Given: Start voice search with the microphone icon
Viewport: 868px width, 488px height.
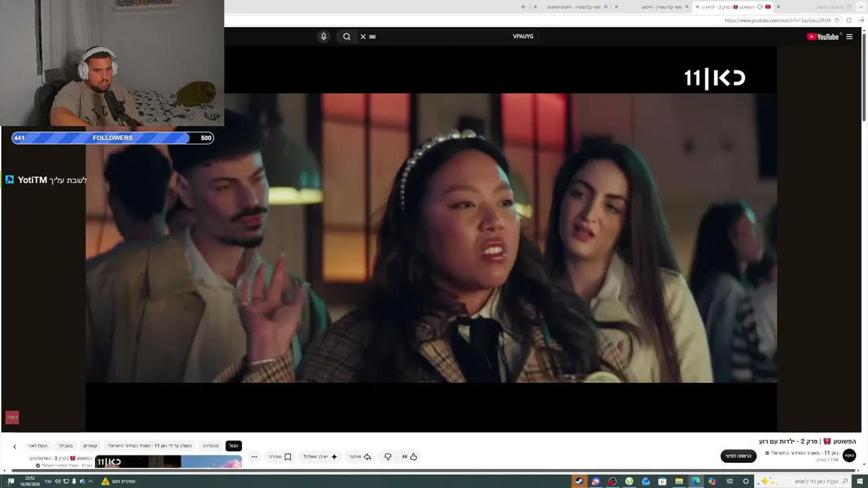Looking at the screenshot, I should pyautogui.click(x=323, y=37).
